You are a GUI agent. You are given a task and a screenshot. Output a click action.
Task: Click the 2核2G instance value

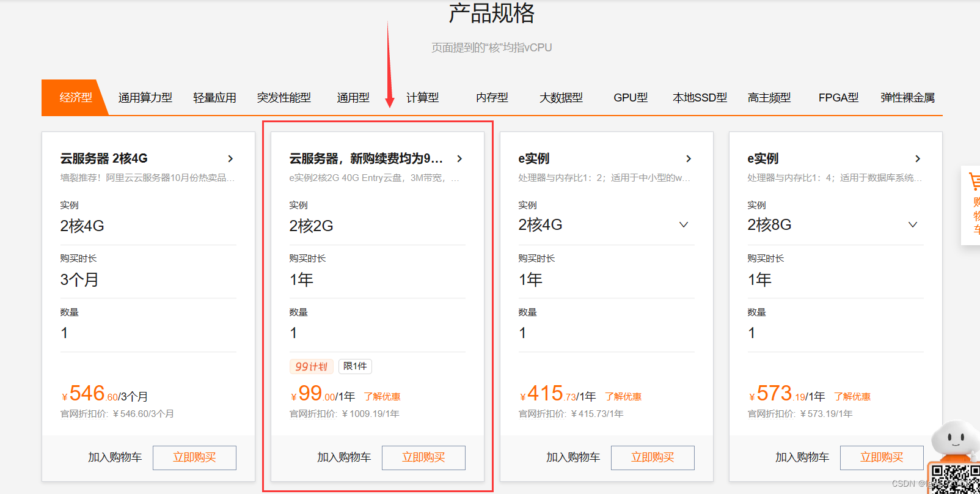311,226
